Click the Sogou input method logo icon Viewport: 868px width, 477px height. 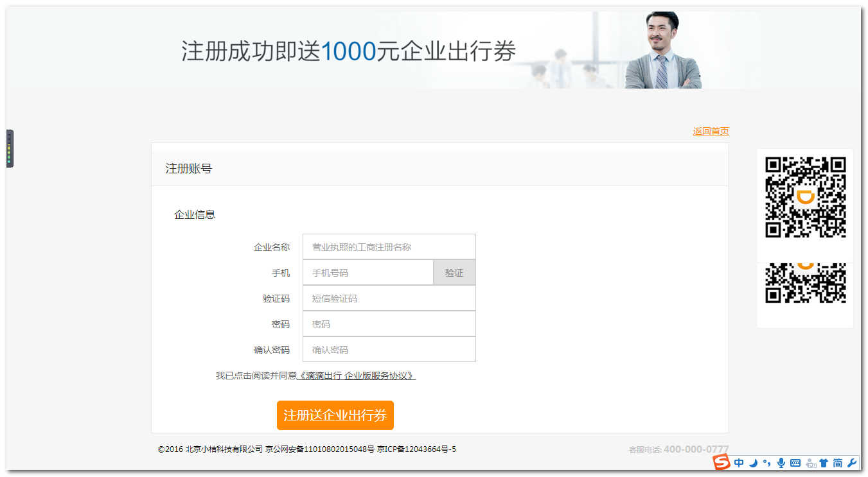[722, 462]
